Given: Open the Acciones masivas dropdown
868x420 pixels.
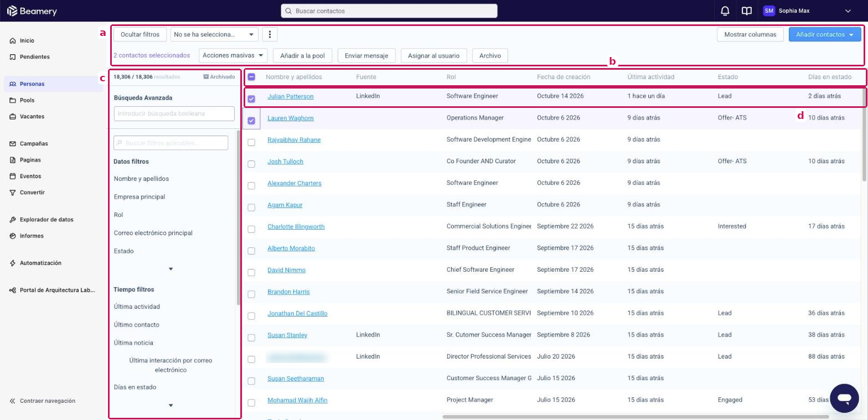Looking at the screenshot, I should coord(233,55).
